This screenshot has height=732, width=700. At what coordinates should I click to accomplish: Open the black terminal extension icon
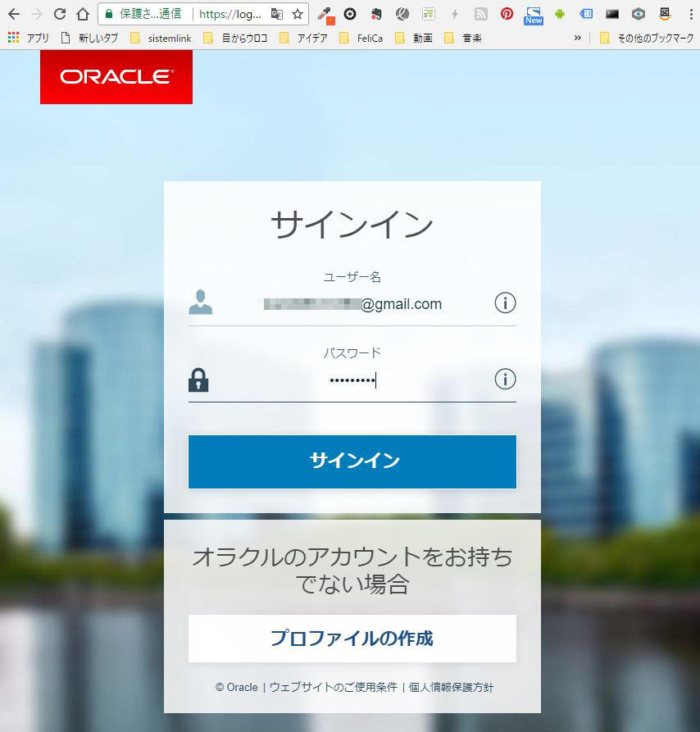click(611, 14)
